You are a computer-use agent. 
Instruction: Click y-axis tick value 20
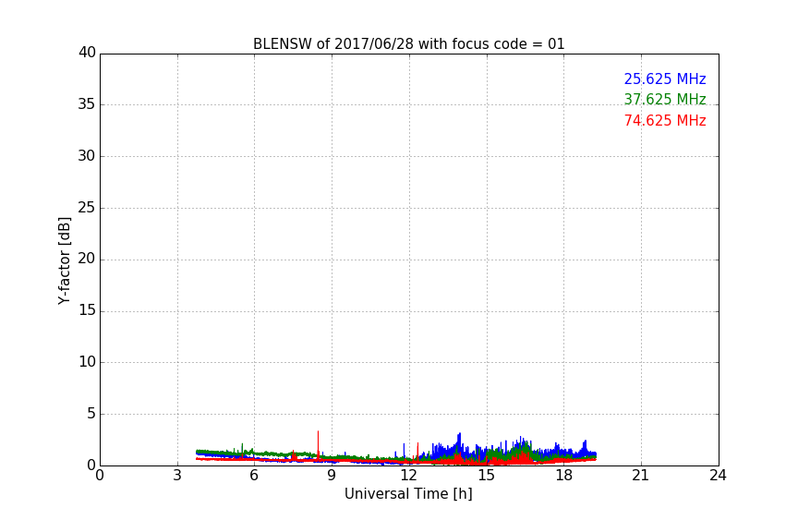tap(87, 259)
